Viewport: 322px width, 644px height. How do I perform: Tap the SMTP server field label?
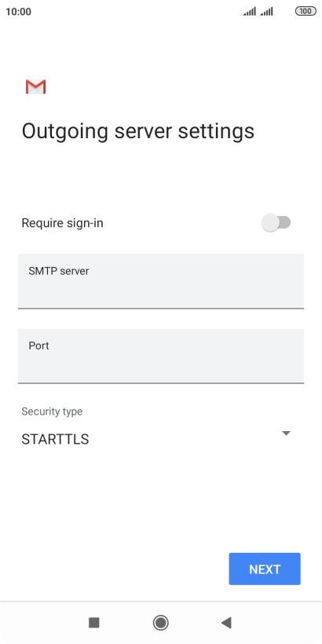[59, 271]
